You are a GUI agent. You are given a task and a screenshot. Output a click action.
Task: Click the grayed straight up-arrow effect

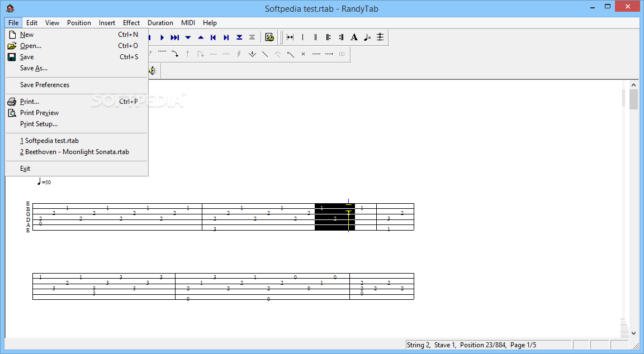pos(187,54)
